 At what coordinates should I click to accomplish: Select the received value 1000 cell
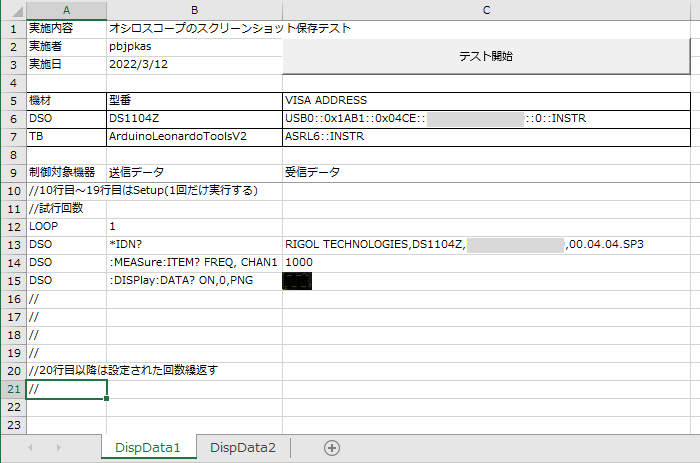pos(487,263)
